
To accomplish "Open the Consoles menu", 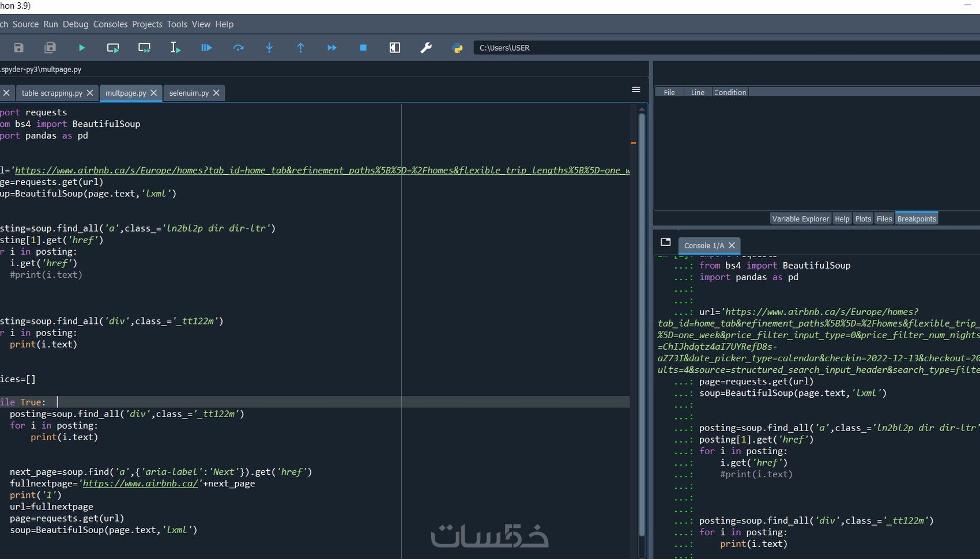I will pos(110,24).
